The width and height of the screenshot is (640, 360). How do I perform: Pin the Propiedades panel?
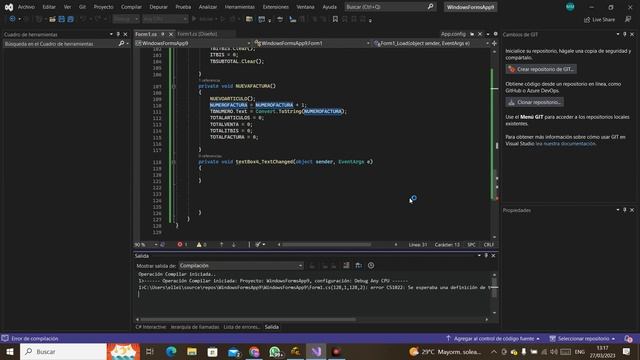(x=624, y=210)
